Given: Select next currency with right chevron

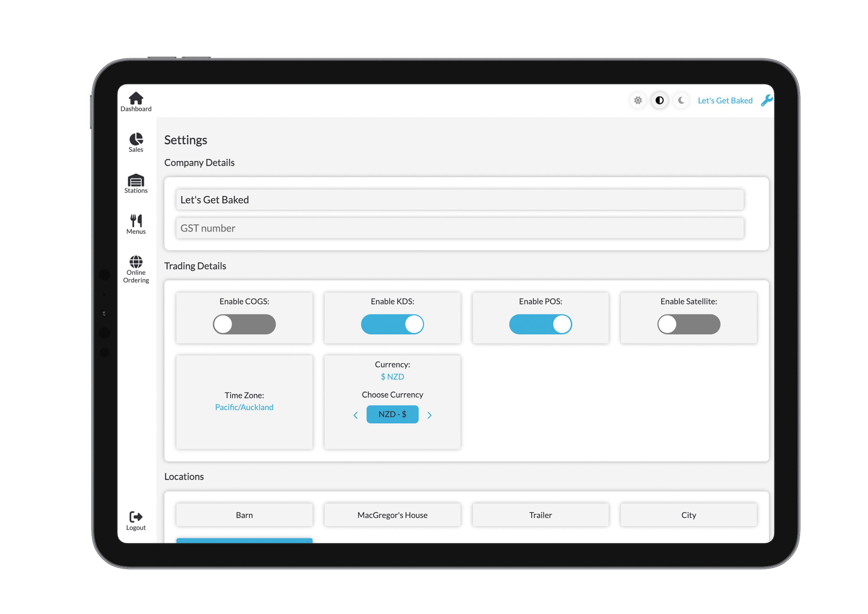Looking at the screenshot, I should coord(430,415).
